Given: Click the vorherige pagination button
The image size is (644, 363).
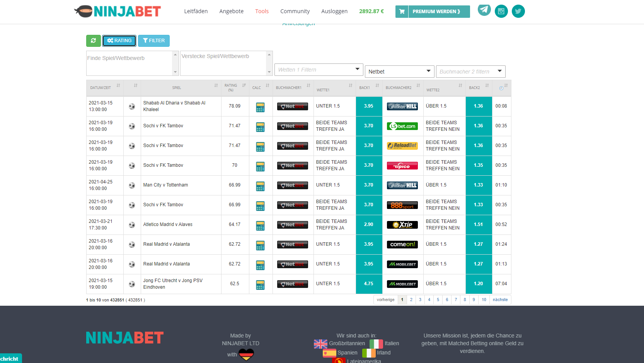Looking at the screenshot, I should [x=386, y=300].
